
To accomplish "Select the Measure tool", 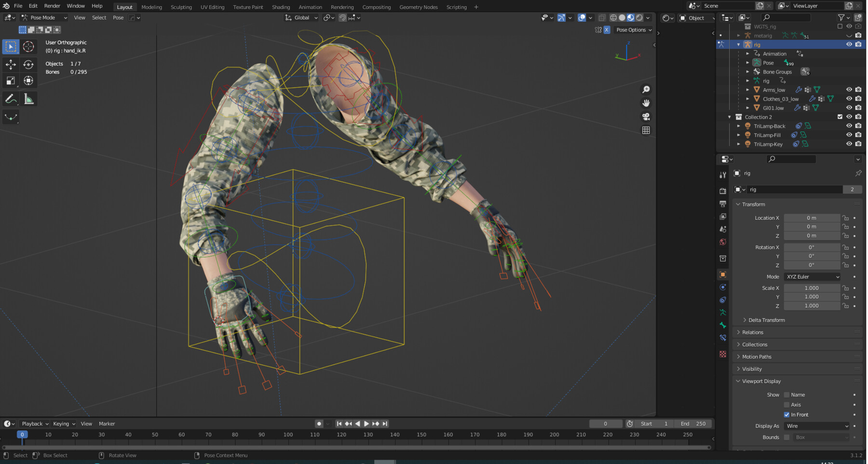I will [28, 99].
